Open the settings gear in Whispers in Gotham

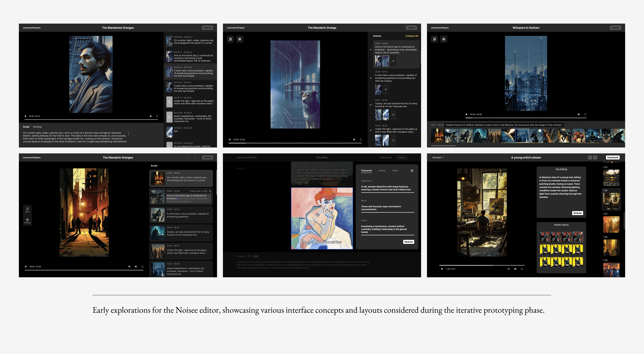click(443, 39)
